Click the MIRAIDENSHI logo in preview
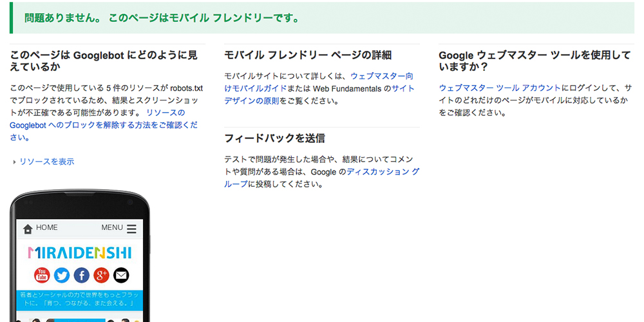The image size is (644, 322). pos(80,252)
